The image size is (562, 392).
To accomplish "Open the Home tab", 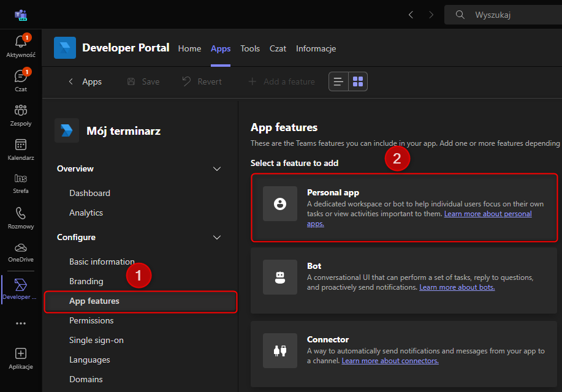I will [x=189, y=48].
